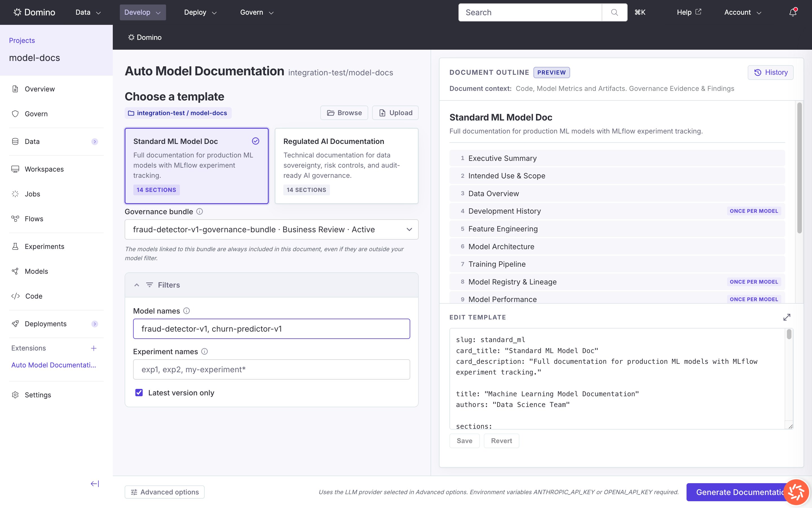Click the Governance bundle info icon
812x508 pixels.
click(x=200, y=211)
